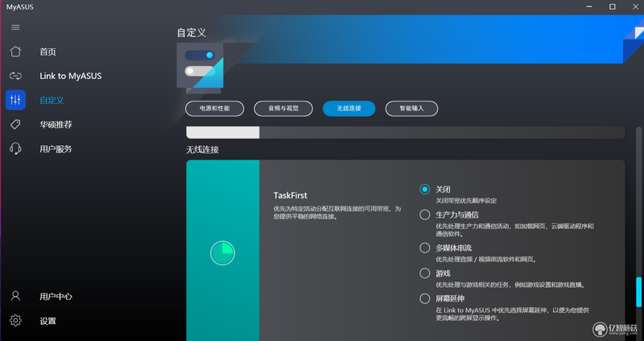Viewport: 644px width, 341px height.
Task: Maximize the MyASUS window
Action: [x=613, y=6]
